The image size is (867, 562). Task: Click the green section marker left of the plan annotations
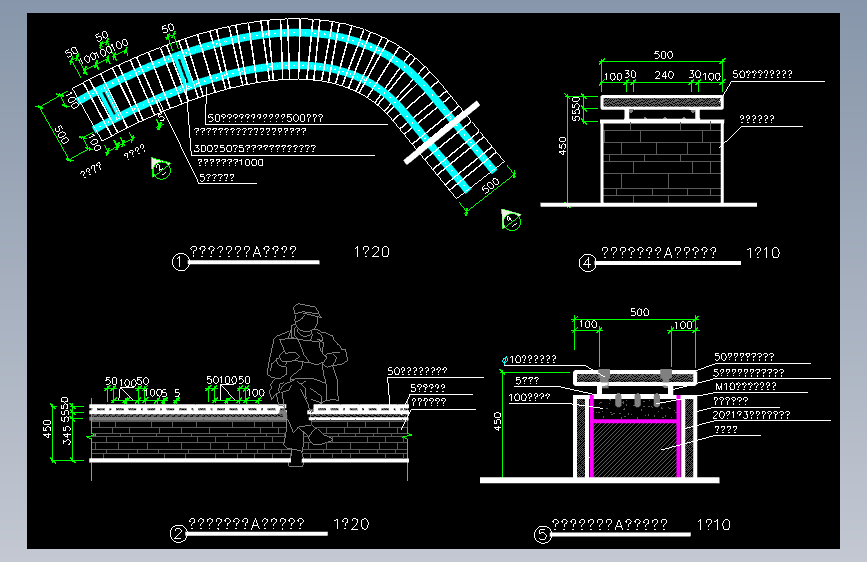point(161,168)
